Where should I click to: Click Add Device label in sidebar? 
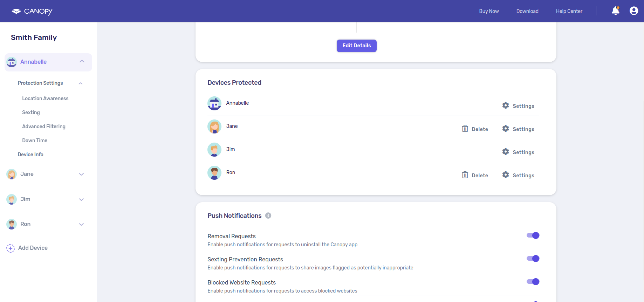pyautogui.click(x=33, y=248)
